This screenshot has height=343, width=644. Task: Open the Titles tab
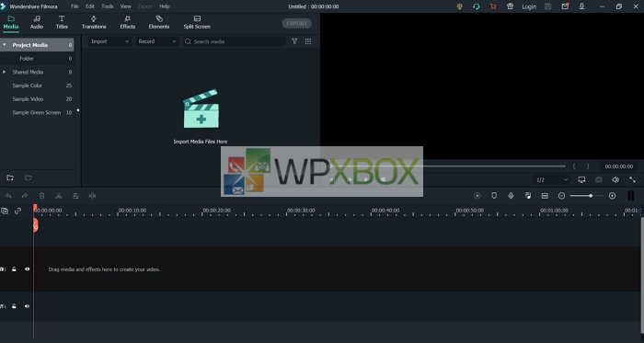(x=62, y=23)
